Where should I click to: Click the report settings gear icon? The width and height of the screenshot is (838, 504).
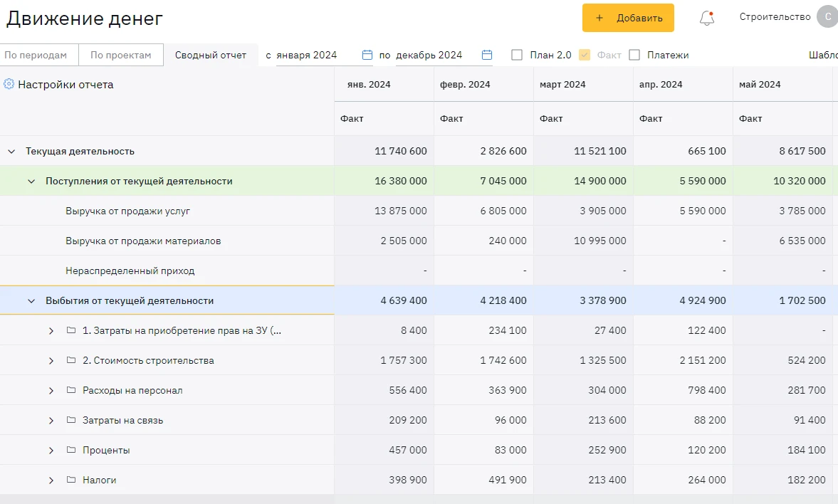(x=9, y=84)
